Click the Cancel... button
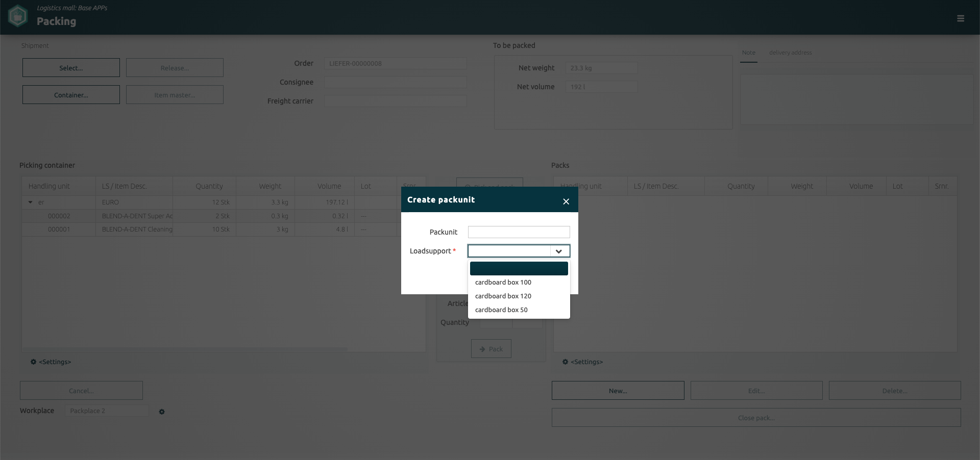Image resolution: width=980 pixels, height=460 pixels. (81, 391)
